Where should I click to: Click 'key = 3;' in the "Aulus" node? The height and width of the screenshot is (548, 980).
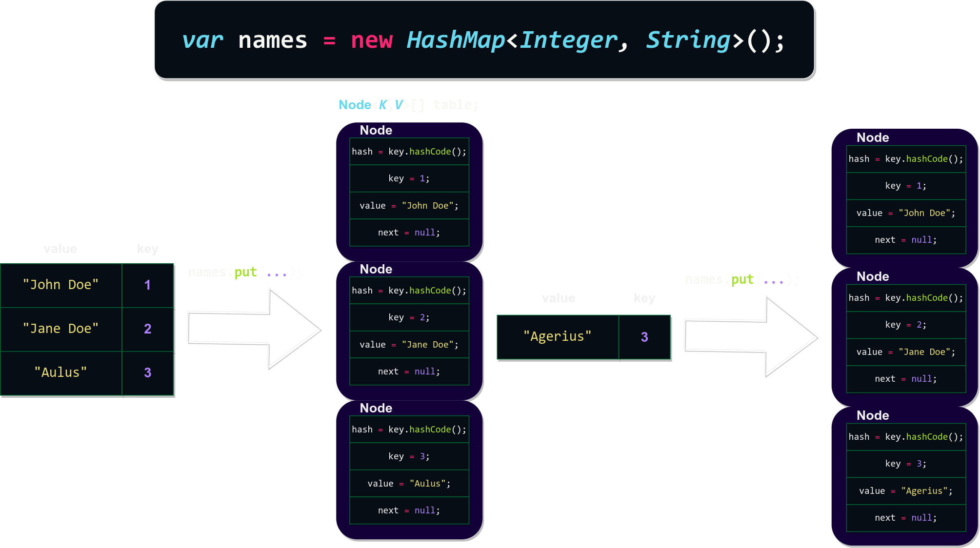pyautogui.click(x=409, y=456)
